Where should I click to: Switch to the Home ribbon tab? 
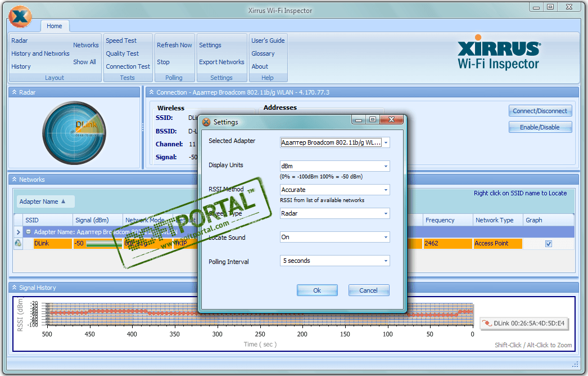tap(55, 26)
